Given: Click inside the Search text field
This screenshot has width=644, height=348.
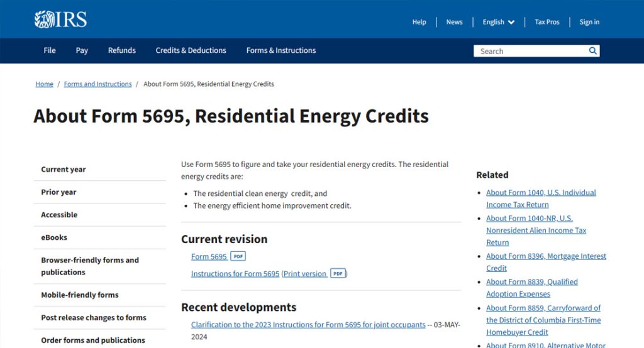Looking at the screenshot, I should (x=530, y=51).
